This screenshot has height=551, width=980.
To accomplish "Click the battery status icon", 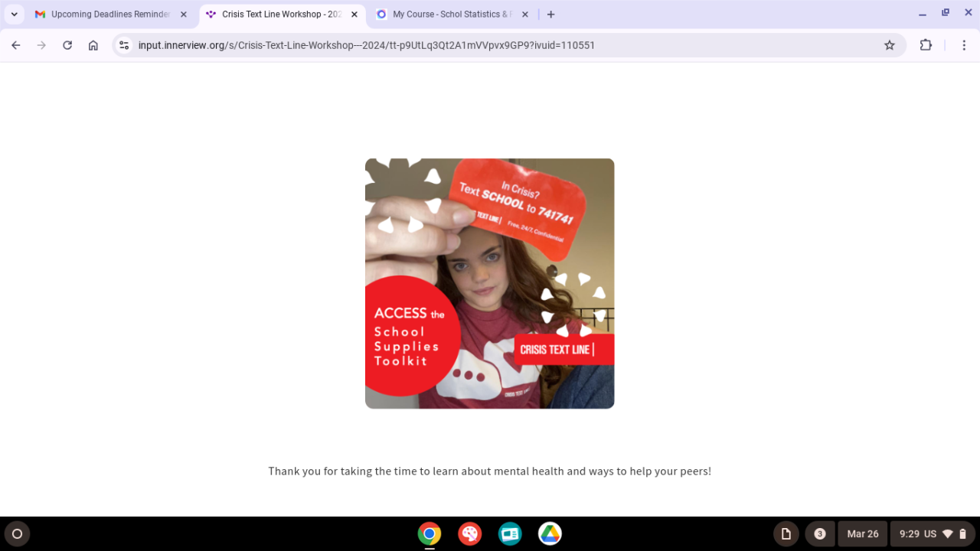I will 963,534.
